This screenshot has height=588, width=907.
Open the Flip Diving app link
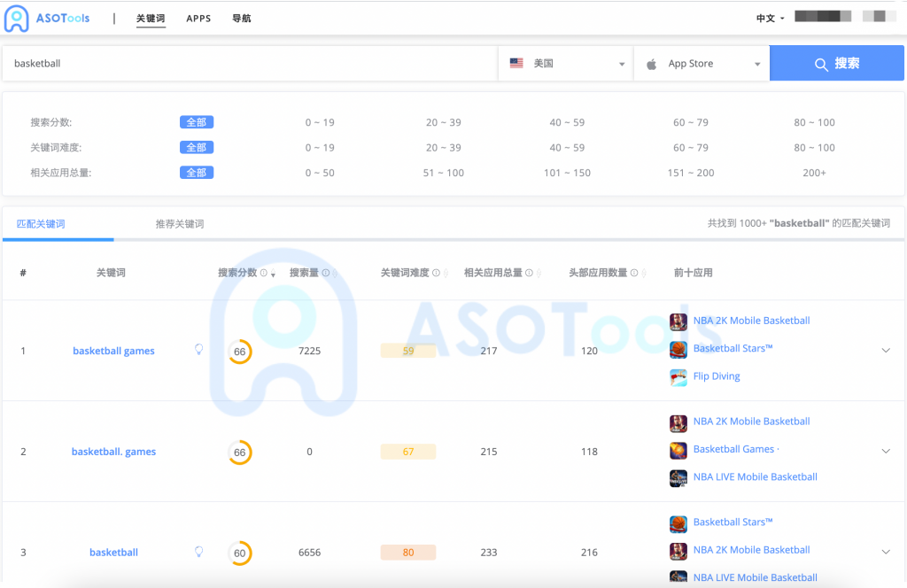tap(717, 376)
